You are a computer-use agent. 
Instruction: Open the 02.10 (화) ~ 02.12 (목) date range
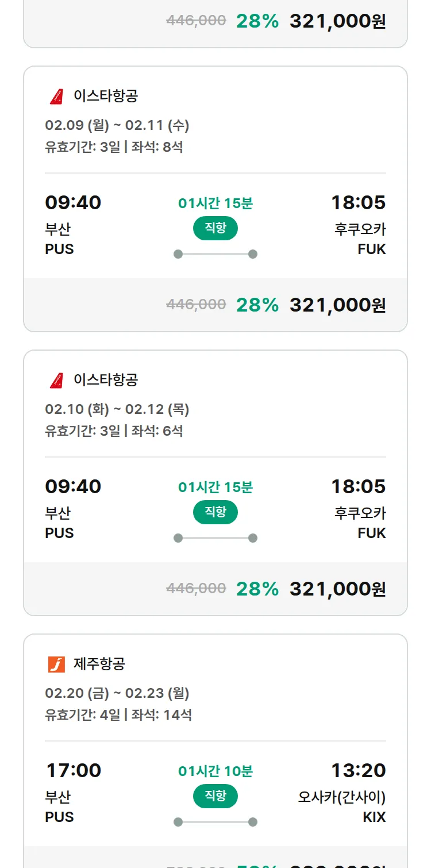[117, 409]
